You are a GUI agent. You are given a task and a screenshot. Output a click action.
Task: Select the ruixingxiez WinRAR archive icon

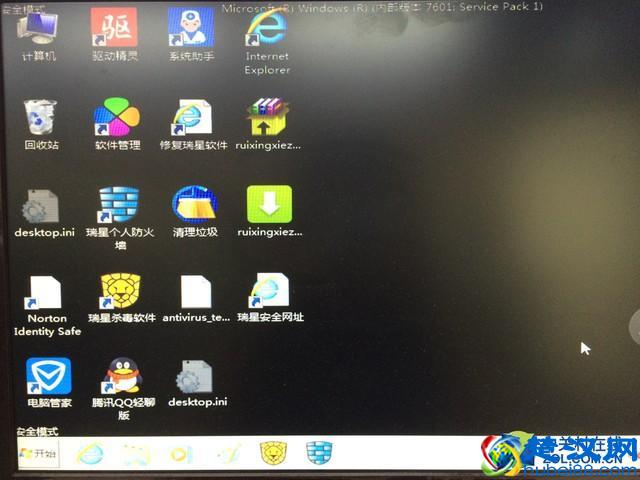tap(267, 117)
